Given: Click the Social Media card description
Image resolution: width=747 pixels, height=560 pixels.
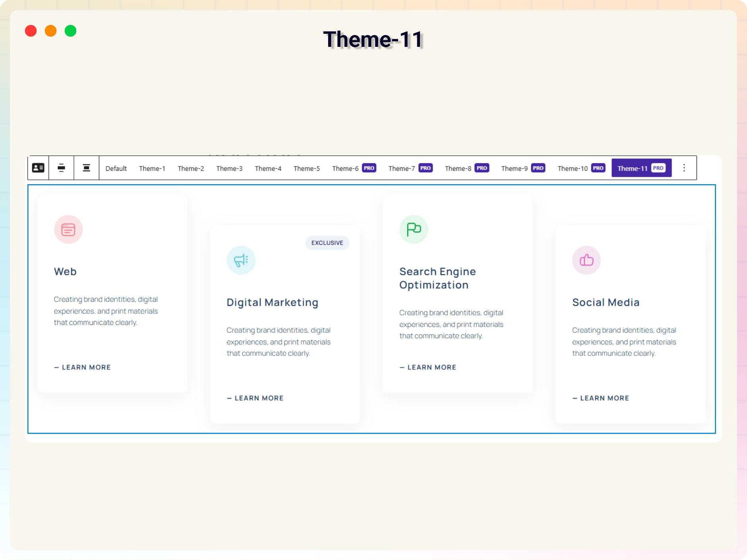Looking at the screenshot, I should (624, 342).
